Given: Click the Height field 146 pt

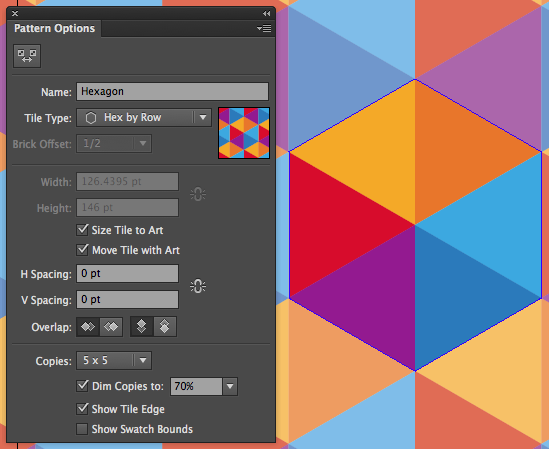Looking at the screenshot, I should [127, 207].
